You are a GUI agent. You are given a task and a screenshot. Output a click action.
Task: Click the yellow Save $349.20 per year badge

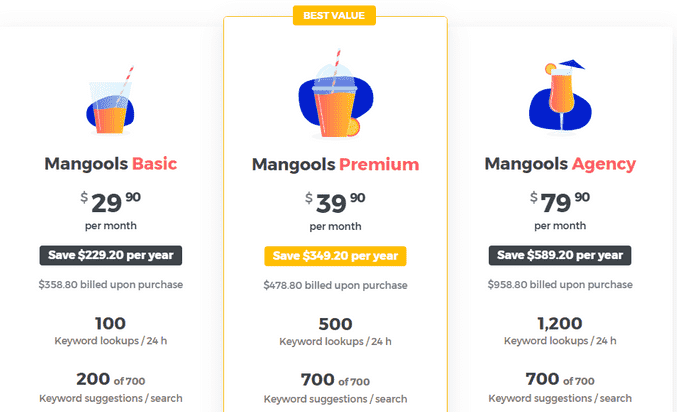coord(335,255)
